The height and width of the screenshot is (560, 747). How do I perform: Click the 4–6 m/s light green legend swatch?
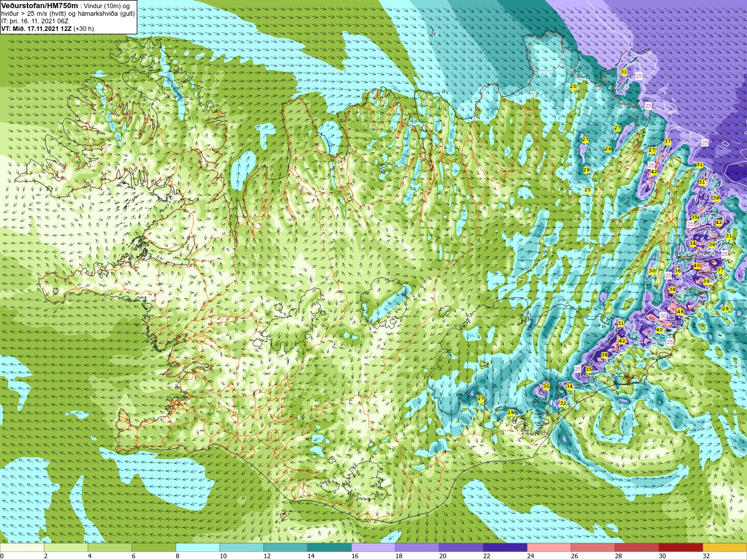[x=110, y=548]
